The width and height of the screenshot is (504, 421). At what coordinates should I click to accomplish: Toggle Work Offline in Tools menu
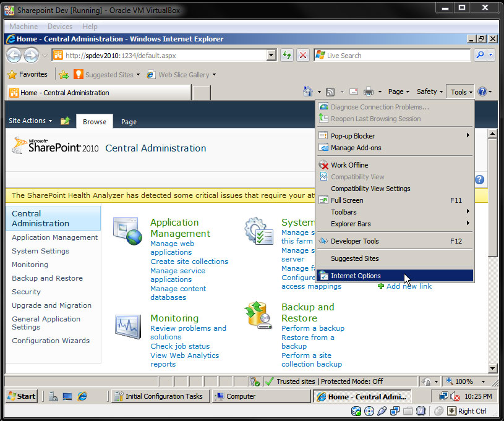coord(395,165)
